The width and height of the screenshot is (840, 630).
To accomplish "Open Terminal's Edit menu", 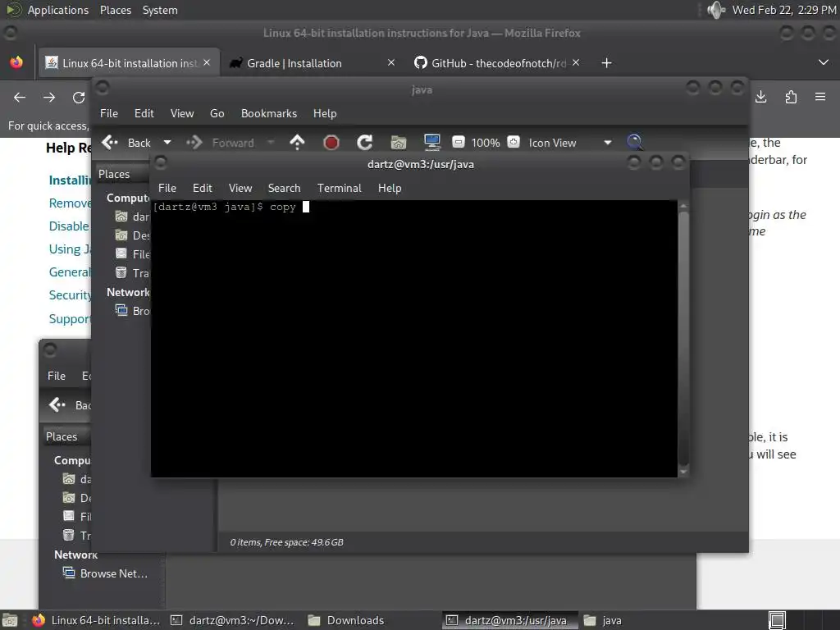I will click(203, 188).
